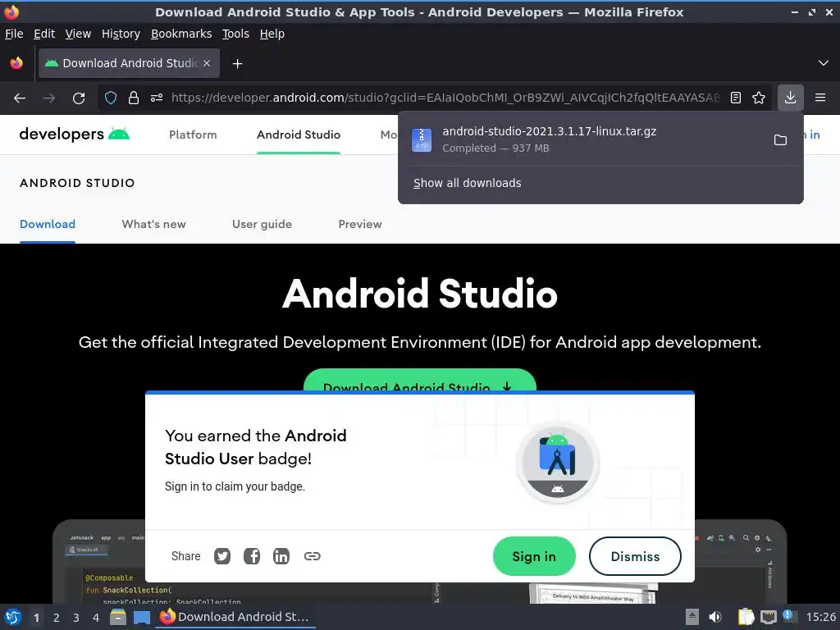Click the padlock site security icon
Screen dimensions: 840x630
coord(134,98)
